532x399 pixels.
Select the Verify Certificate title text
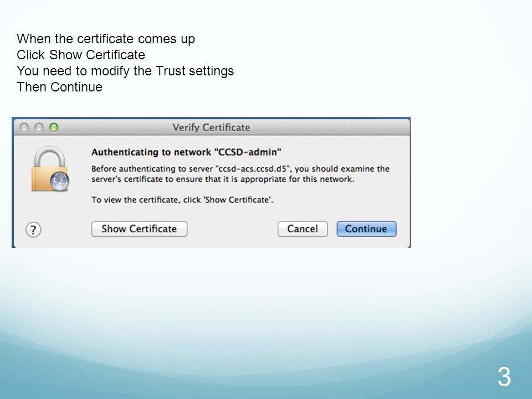211,127
